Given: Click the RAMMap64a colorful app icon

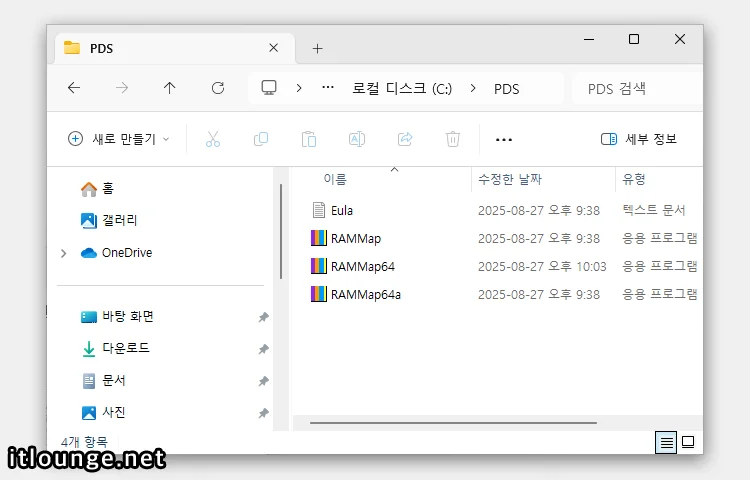Looking at the screenshot, I should click(319, 294).
